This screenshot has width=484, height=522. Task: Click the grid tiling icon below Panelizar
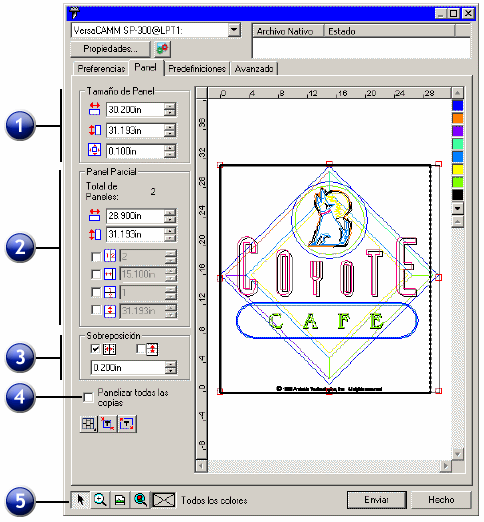pos(88,424)
